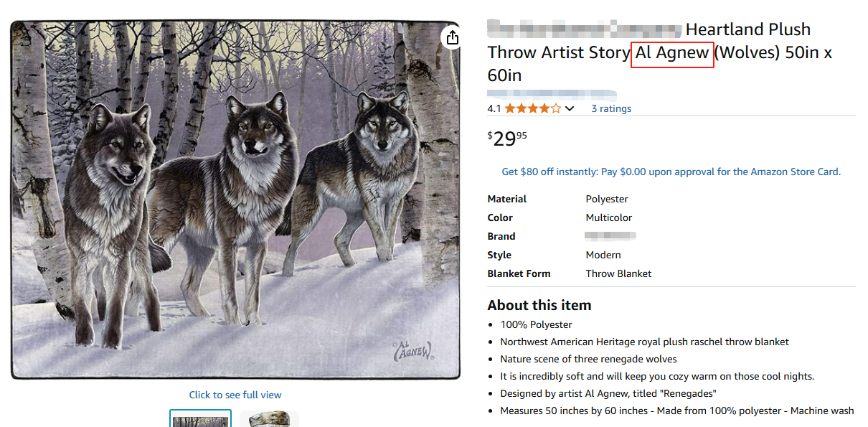Click the 'About this item' heading
868x427 pixels.
539,305
